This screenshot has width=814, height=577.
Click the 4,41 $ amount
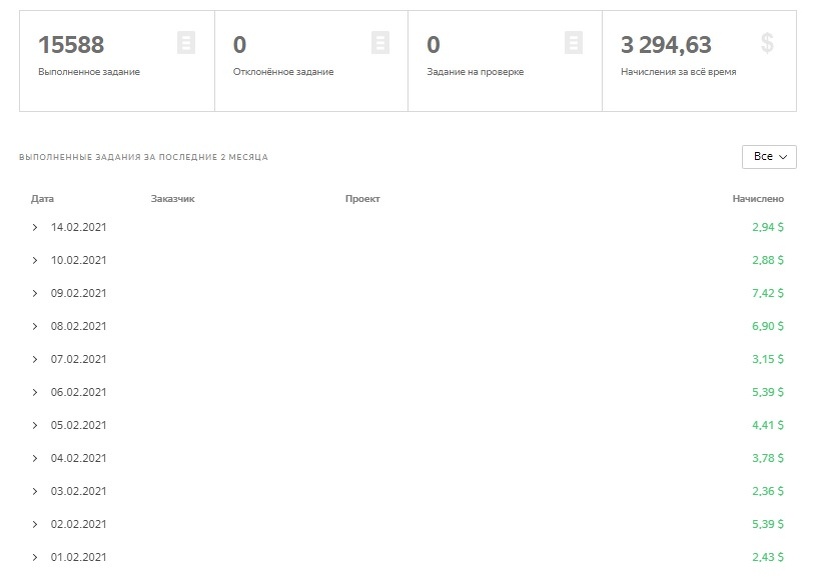pos(768,425)
